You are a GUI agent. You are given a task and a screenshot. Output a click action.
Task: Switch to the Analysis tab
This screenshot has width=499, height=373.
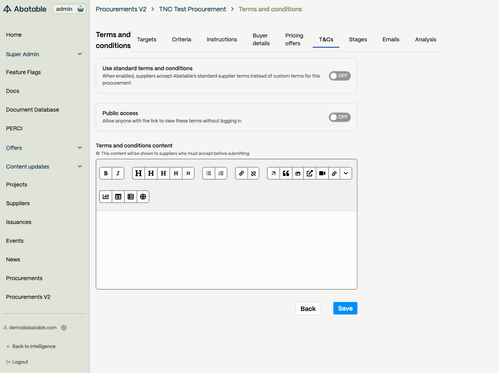425,39
